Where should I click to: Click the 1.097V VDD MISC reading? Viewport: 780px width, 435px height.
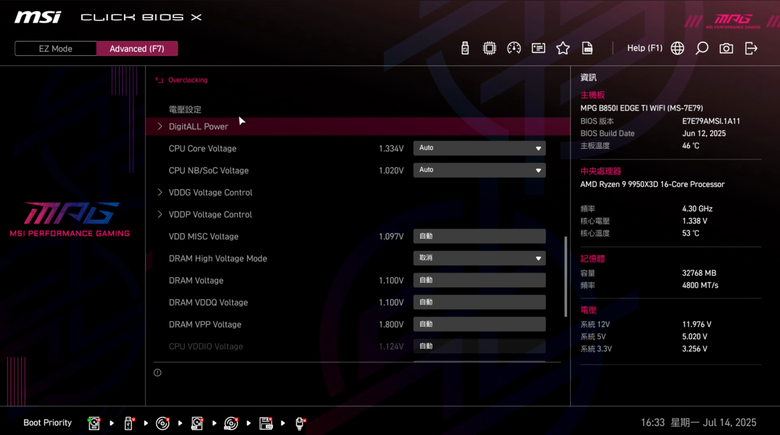click(391, 236)
